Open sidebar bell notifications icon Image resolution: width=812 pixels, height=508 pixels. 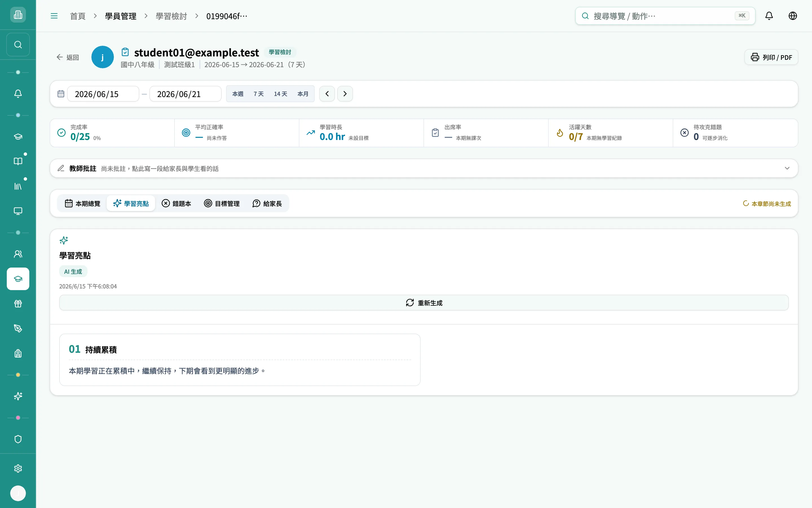coord(18,93)
